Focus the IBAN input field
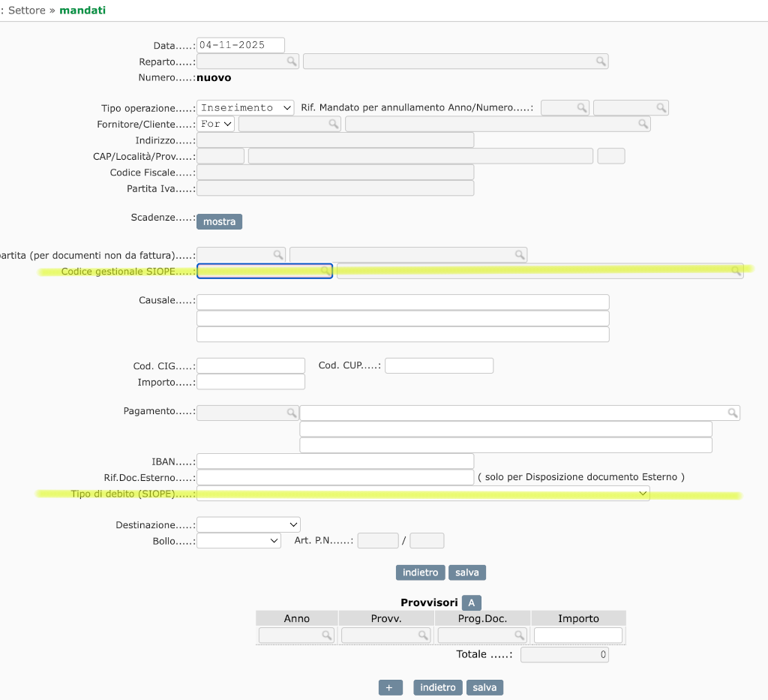 pyautogui.click(x=335, y=461)
